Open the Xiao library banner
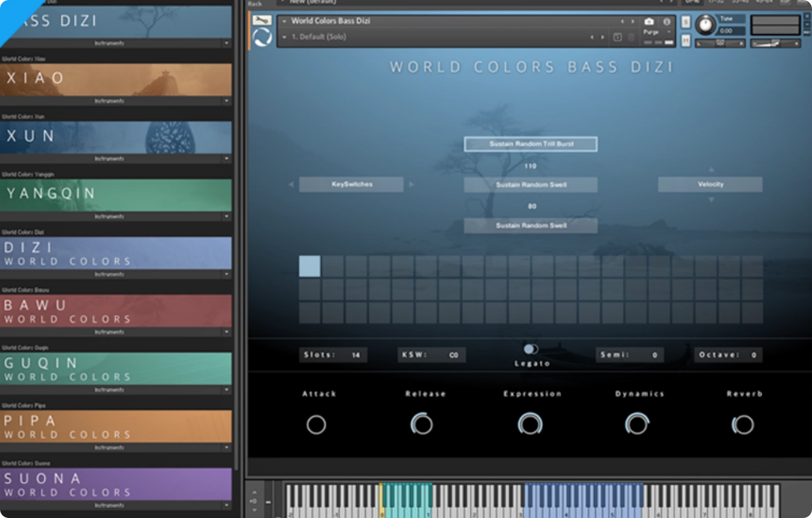The height and width of the screenshot is (518, 812). pos(116,80)
